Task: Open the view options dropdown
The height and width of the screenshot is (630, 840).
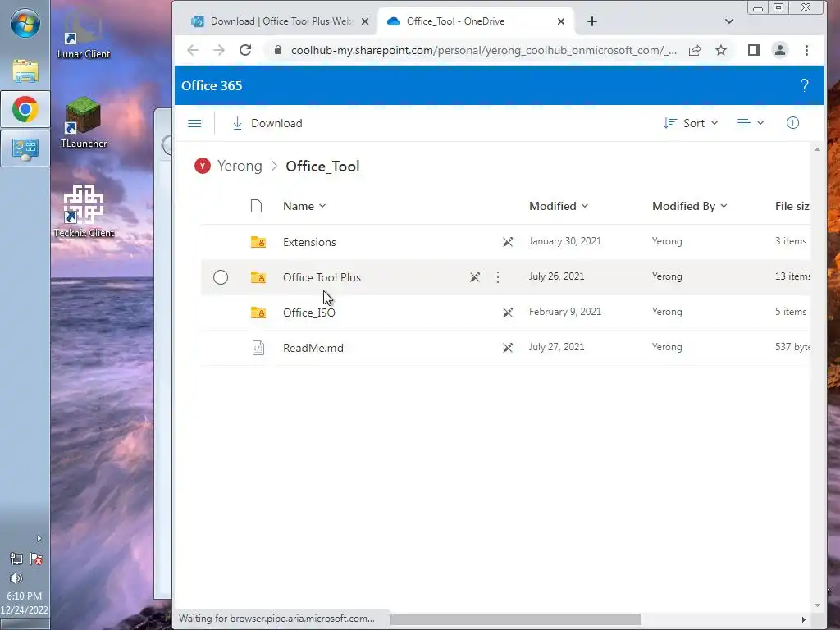Action: [x=750, y=123]
